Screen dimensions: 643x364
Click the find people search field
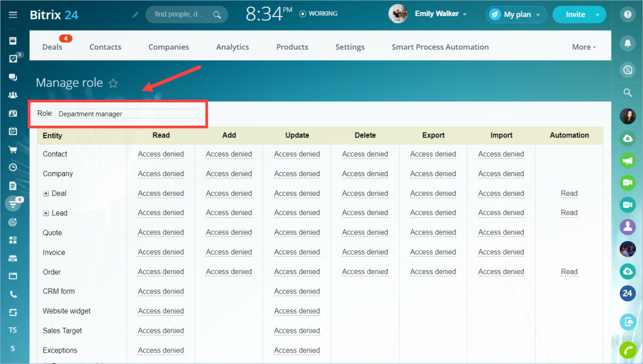tap(186, 15)
